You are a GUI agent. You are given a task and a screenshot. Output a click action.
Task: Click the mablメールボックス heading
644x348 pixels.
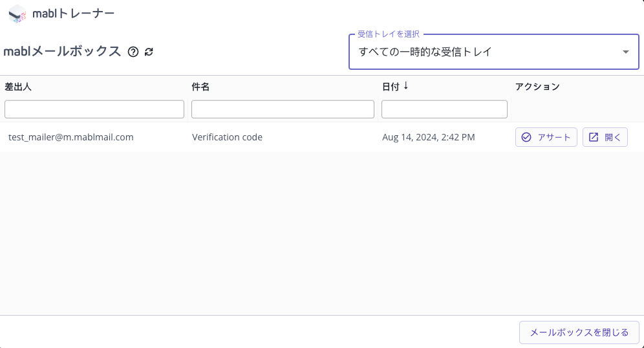click(62, 51)
